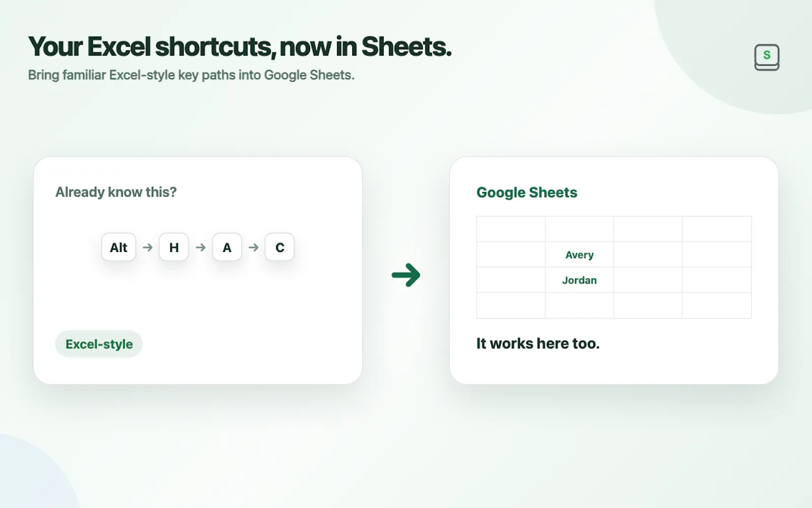
Task: Click the 'Already know this?' label
Action: pos(116,192)
